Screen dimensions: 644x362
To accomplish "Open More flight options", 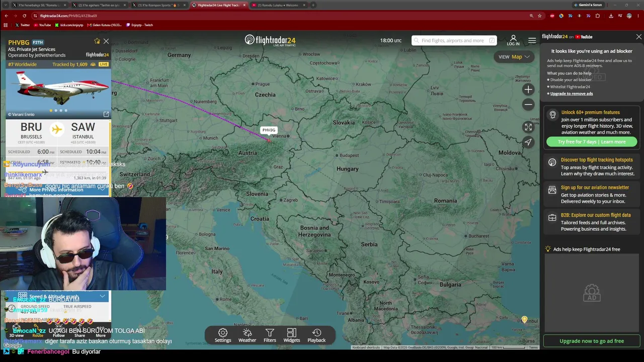I will tap(101, 331).
